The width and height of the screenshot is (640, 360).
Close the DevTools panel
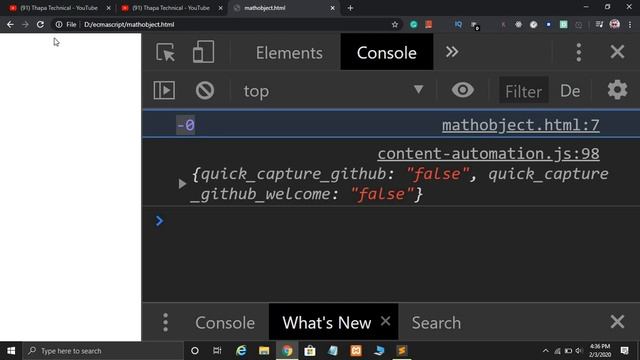617,52
